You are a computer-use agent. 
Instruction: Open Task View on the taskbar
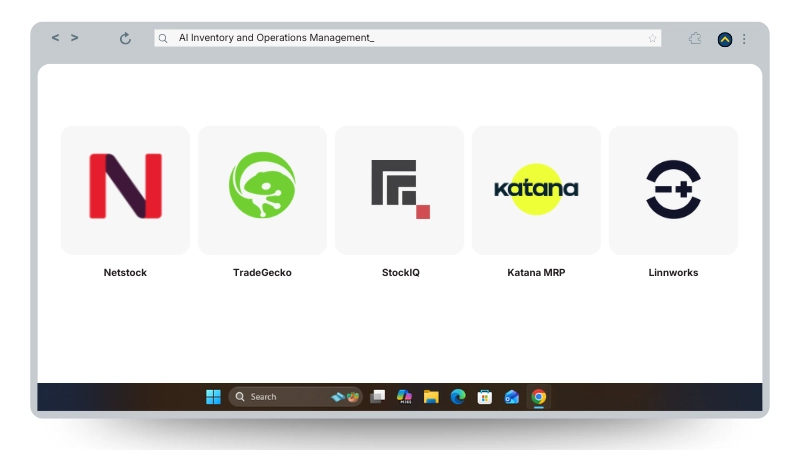[378, 396]
